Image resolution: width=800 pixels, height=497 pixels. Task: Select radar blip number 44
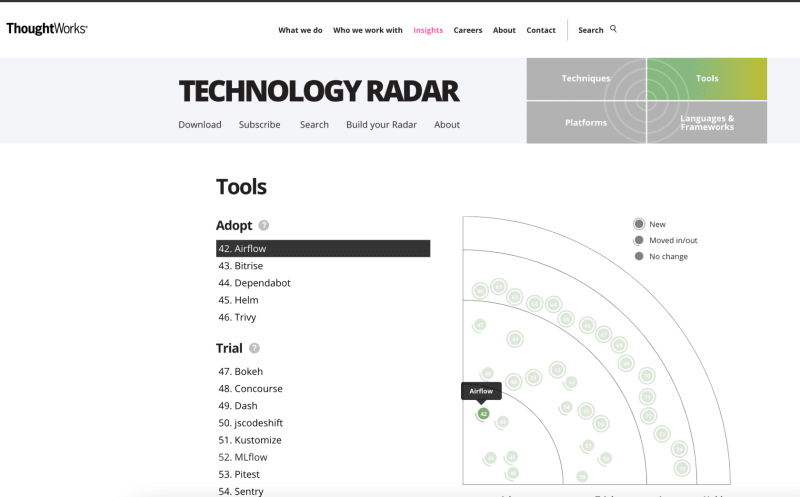(491, 458)
